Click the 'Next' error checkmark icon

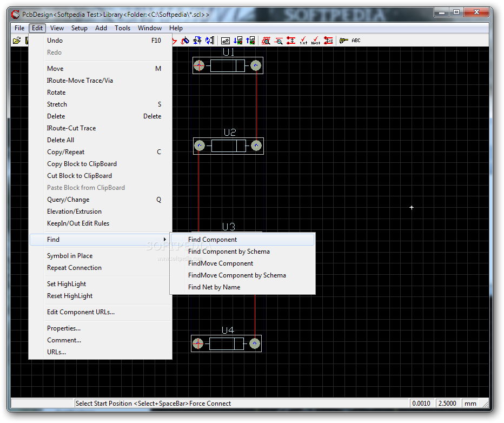(x=316, y=41)
